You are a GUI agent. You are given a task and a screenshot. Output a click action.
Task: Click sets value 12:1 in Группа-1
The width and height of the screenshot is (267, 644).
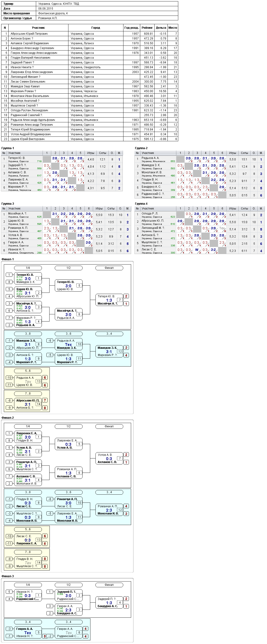(102, 159)
